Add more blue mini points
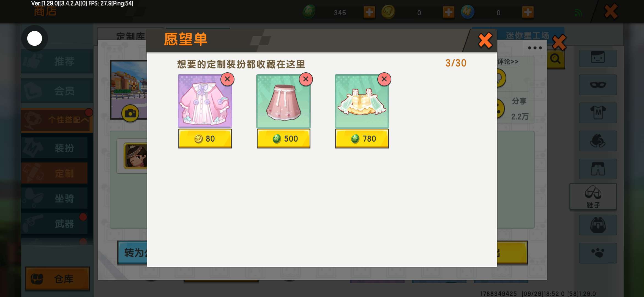This screenshot has width=644, height=297. coord(528,12)
